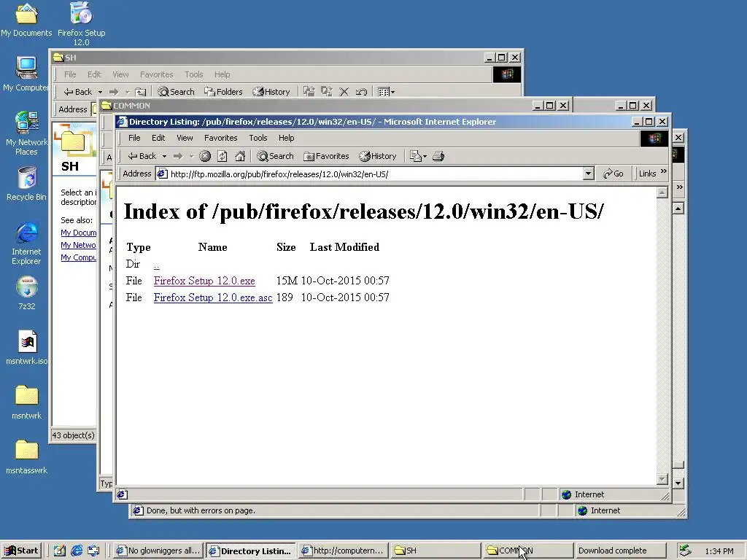Click the My Computer link in SH window
The height and width of the screenshot is (560, 747).
tap(79, 257)
